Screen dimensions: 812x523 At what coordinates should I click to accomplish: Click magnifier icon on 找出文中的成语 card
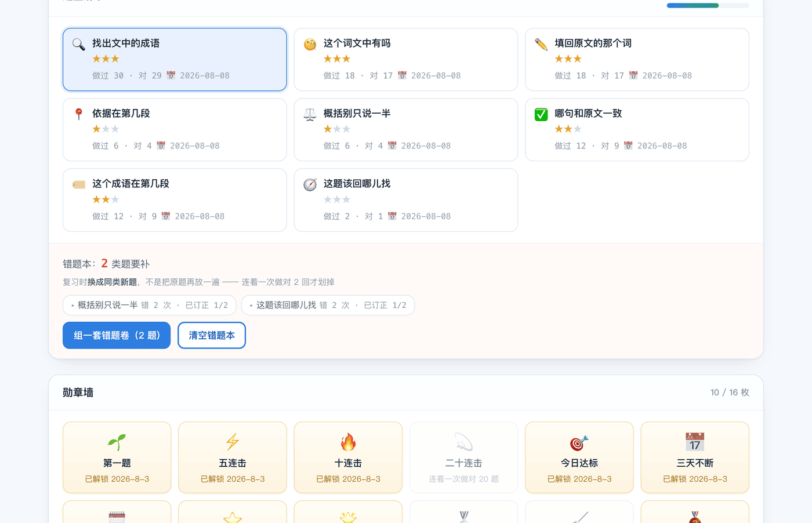point(79,44)
